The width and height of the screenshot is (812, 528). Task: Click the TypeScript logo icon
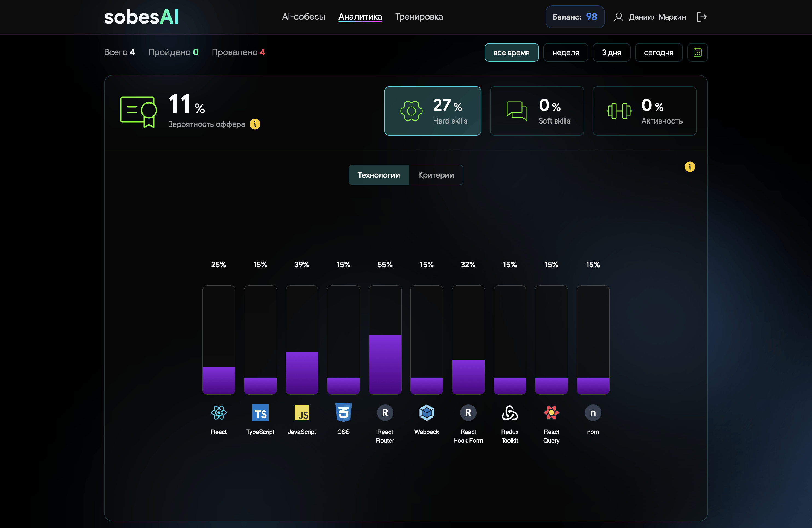[260, 413]
